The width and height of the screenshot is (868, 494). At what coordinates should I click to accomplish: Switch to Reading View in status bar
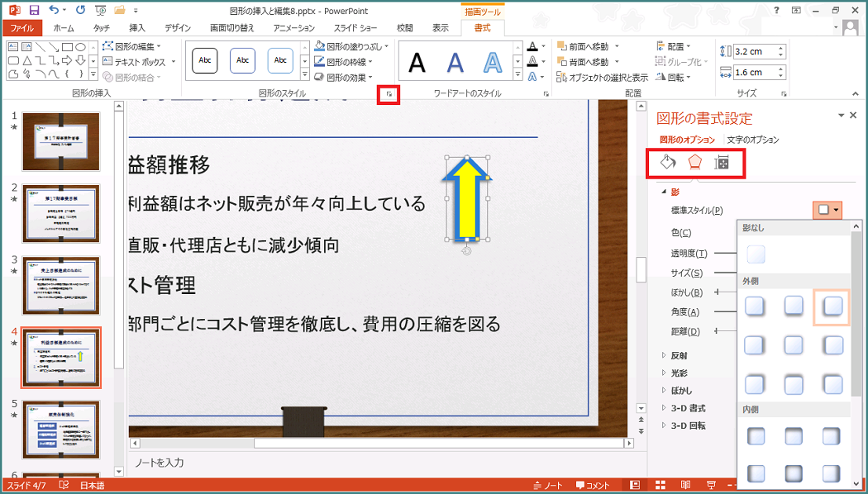pos(686,485)
